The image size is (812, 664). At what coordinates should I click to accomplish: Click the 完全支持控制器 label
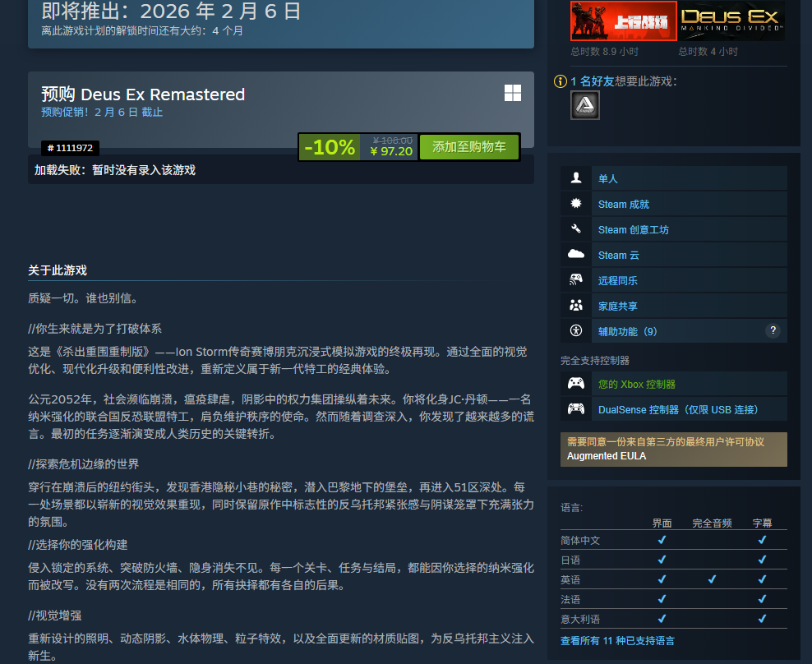(595, 361)
